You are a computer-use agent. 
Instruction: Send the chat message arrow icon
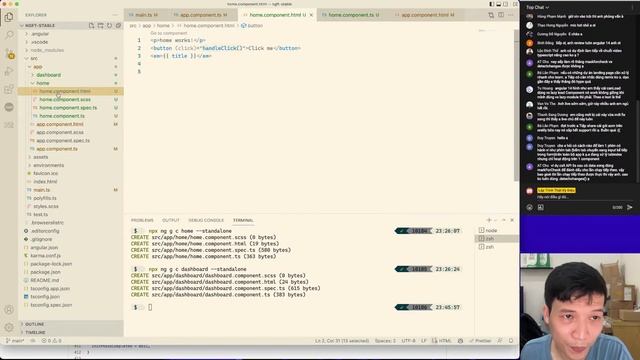point(630,207)
